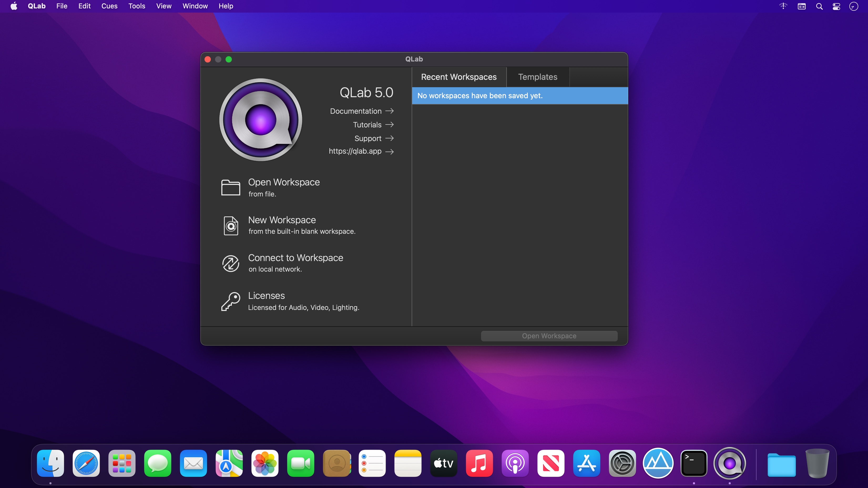Open the View menu
The width and height of the screenshot is (868, 488).
[164, 6]
